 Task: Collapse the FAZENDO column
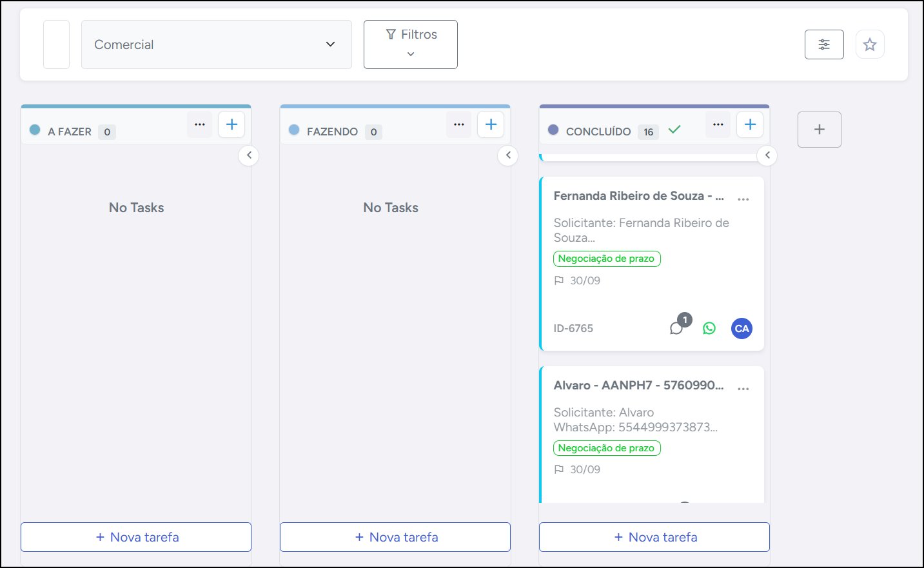click(508, 155)
